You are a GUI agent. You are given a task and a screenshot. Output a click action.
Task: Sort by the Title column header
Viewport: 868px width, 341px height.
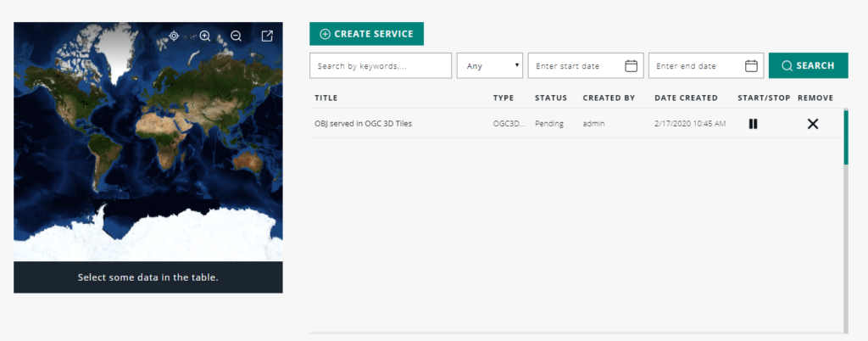pos(326,98)
